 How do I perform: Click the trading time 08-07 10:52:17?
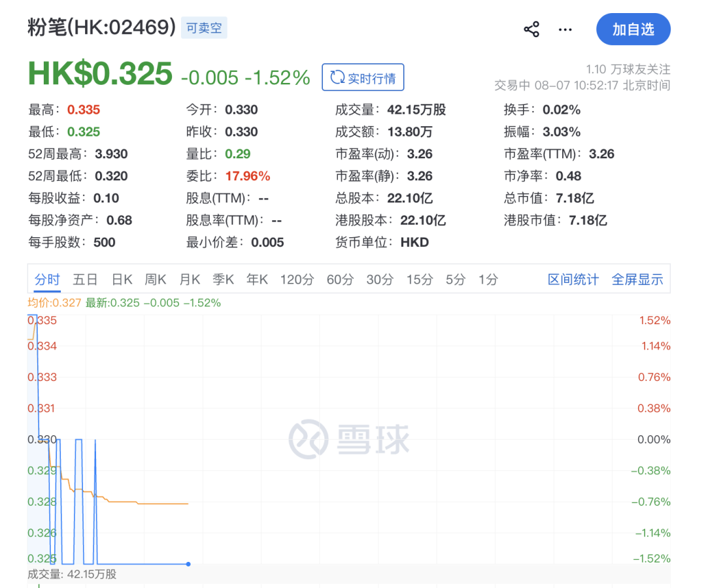tap(577, 86)
